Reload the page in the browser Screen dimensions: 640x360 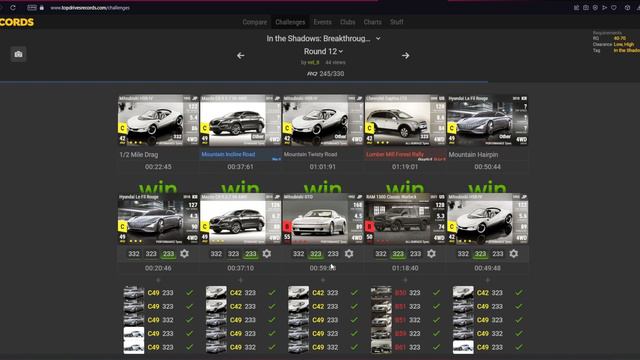pos(13,7)
